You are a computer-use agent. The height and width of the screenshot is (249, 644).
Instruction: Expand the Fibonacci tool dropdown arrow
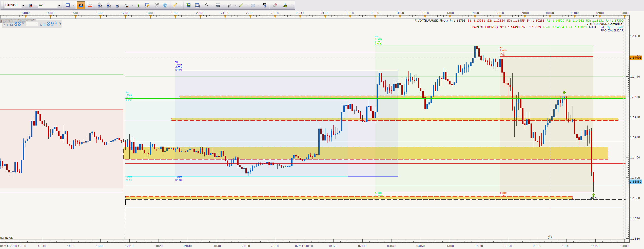pyautogui.click(x=224, y=5)
